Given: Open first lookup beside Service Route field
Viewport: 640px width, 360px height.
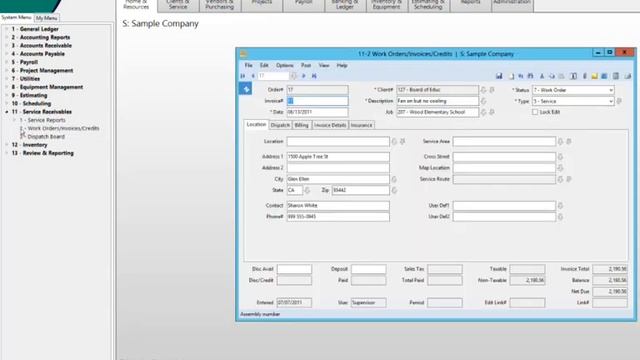Looking at the screenshot, I should [560, 179].
